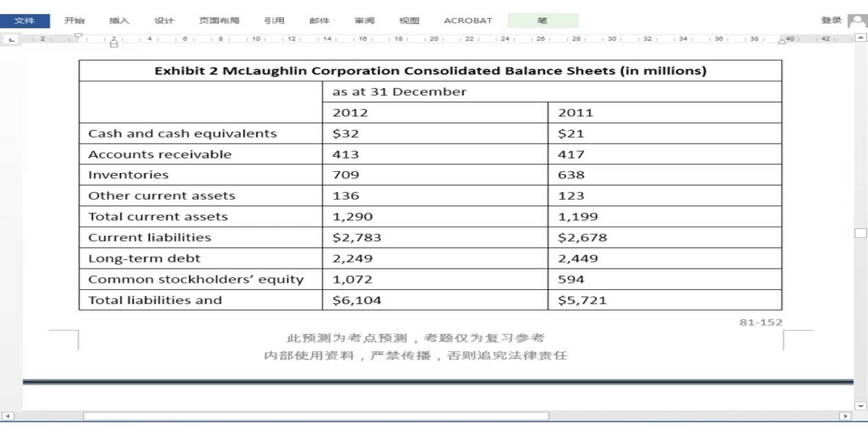The height and width of the screenshot is (434, 868).
Task: Switch to the ACROBAT tab
Action: pos(468,21)
